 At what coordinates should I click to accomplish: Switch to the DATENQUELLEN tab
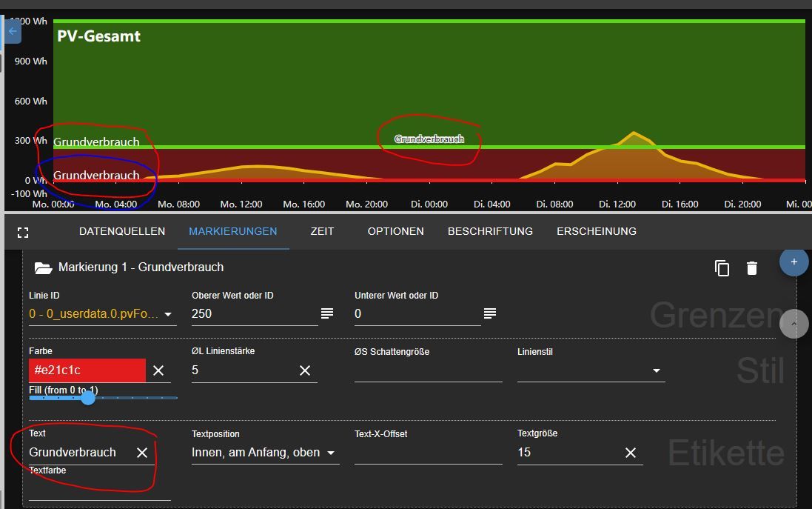click(122, 231)
